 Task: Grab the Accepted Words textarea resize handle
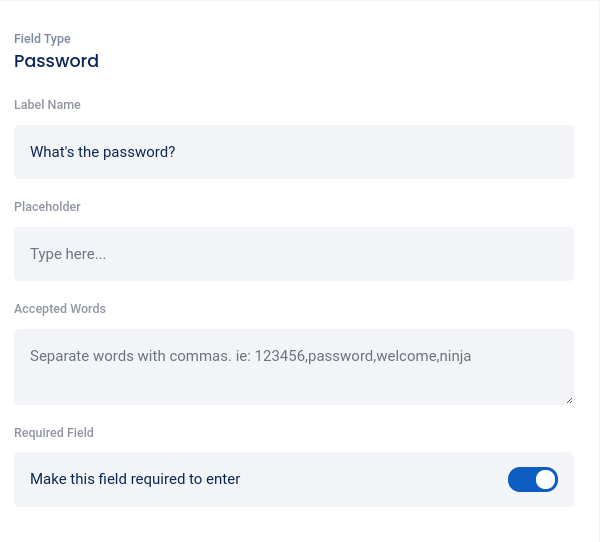coord(569,400)
